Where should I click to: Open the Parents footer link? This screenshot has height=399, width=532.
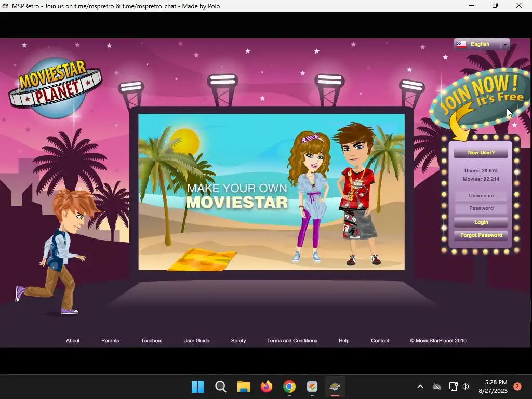[x=110, y=341]
